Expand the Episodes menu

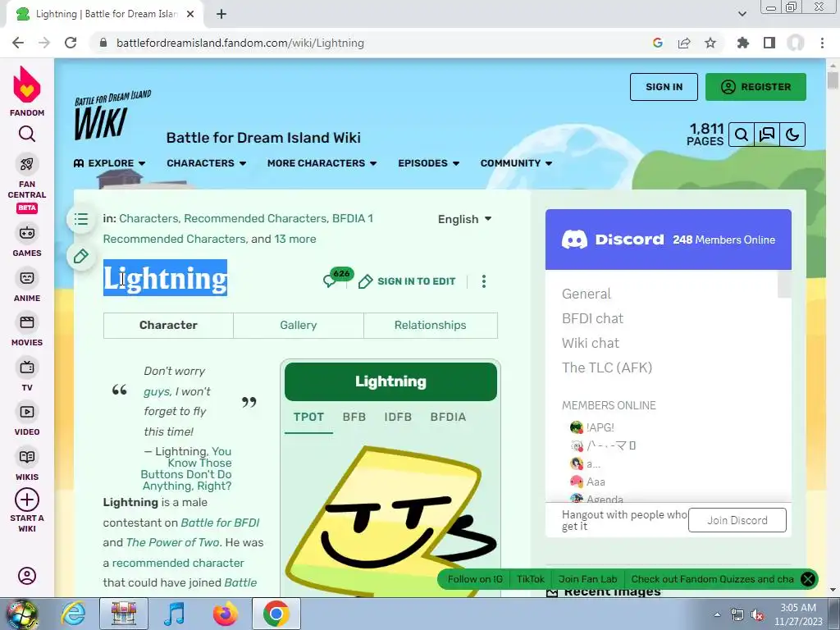click(x=428, y=163)
